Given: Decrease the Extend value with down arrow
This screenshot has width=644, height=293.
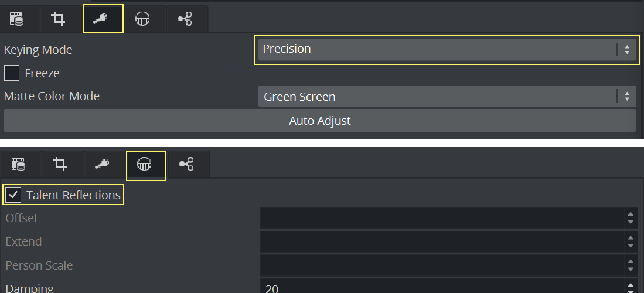Looking at the screenshot, I should (631, 246).
